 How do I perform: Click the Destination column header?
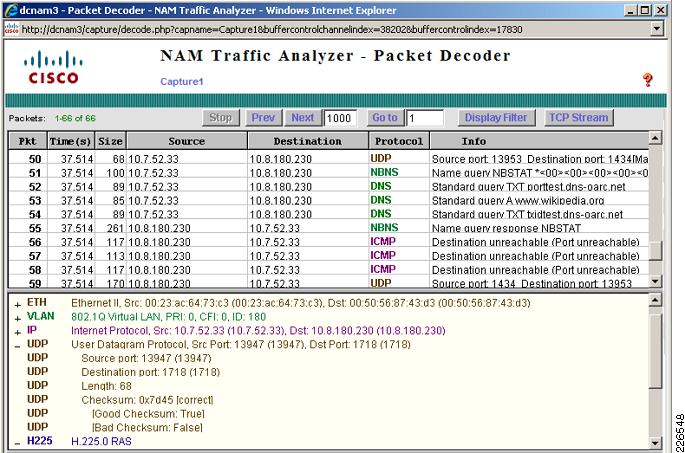pyautogui.click(x=308, y=141)
